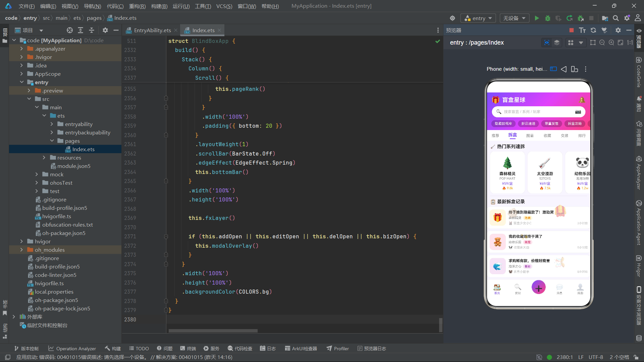Open the 文件(F) menu
This screenshot has height=362, width=644.
pyautogui.click(x=26, y=6)
